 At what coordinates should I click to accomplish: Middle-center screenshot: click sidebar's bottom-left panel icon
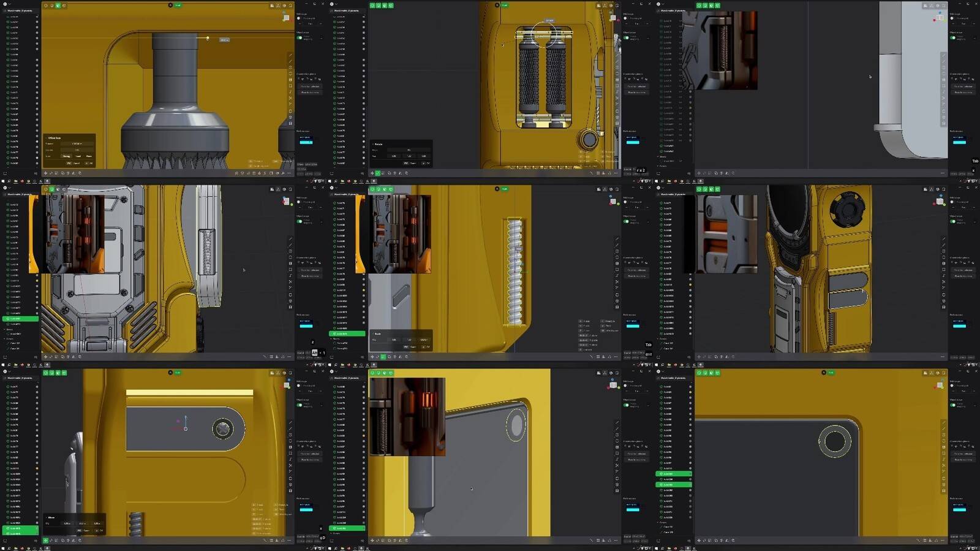pyautogui.click(x=331, y=357)
